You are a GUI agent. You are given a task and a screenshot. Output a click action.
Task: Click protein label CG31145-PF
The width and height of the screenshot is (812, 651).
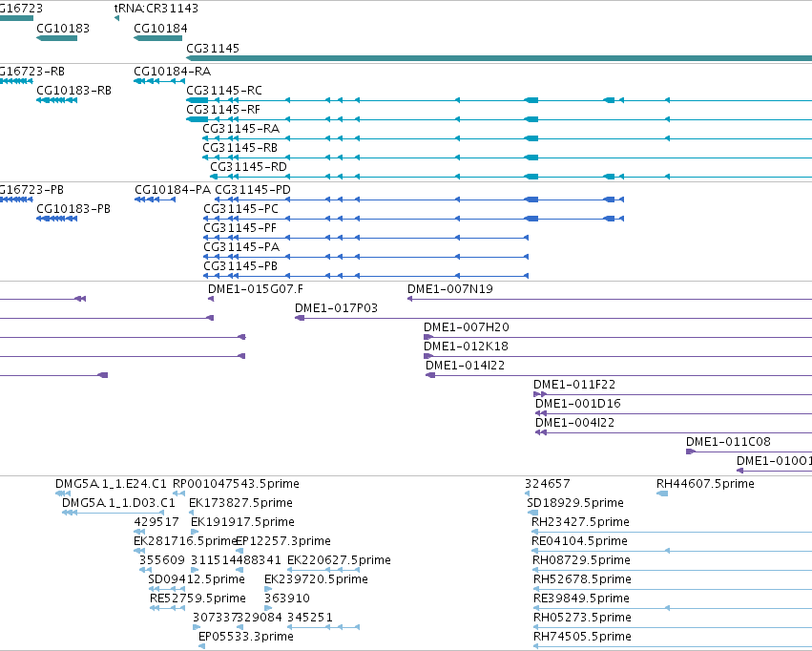239,228
